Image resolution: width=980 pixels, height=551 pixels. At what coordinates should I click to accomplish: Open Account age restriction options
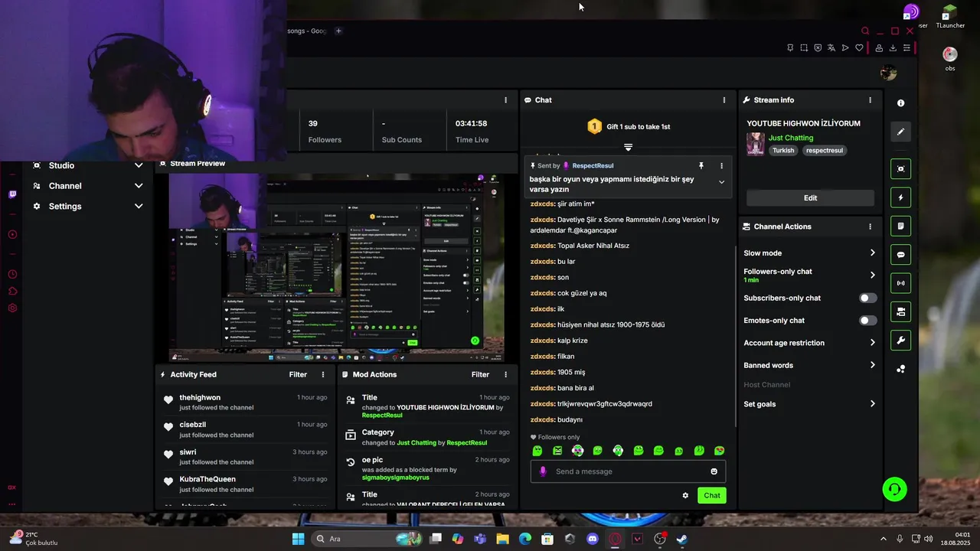click(x=872, y=343)
